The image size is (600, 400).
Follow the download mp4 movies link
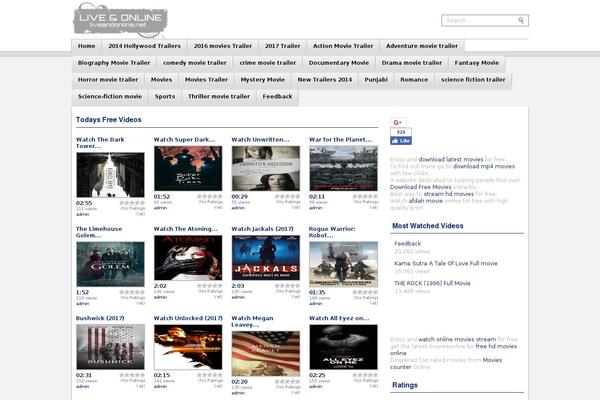484,166
